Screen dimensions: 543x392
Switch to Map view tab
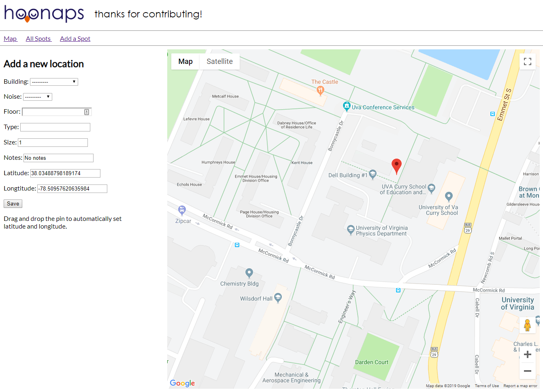tap(185, 61)
